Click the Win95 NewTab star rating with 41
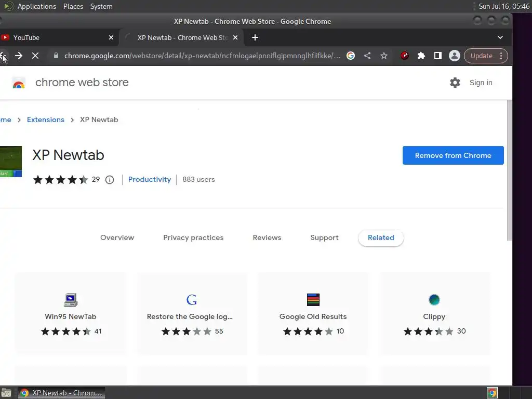This screenshot has width=532, height=399. click(x=65, y=331)
